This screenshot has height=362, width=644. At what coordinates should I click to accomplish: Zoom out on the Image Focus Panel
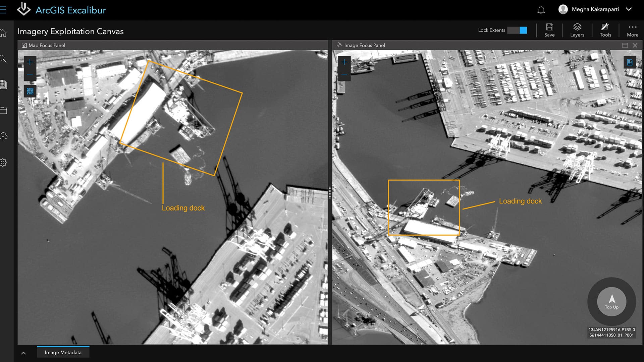pos(344,75)
